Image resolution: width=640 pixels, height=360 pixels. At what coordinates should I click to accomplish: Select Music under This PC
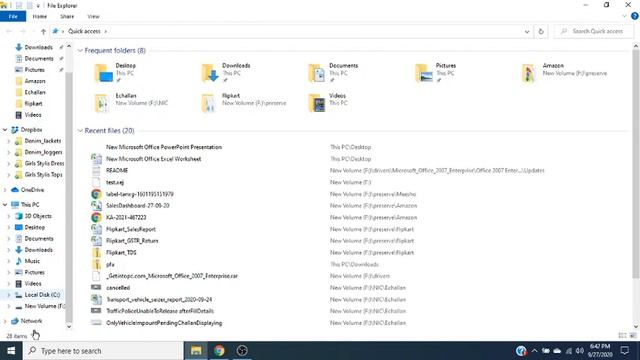coord(32,261)
